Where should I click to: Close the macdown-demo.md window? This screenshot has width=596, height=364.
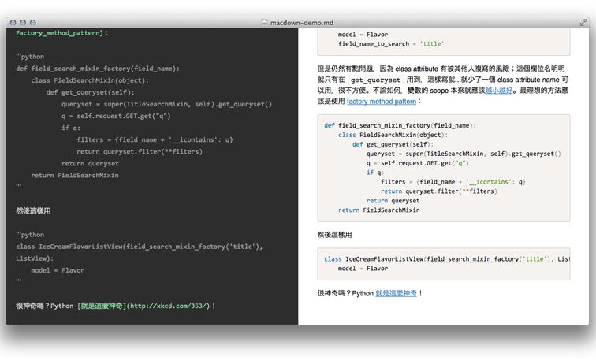12,23
